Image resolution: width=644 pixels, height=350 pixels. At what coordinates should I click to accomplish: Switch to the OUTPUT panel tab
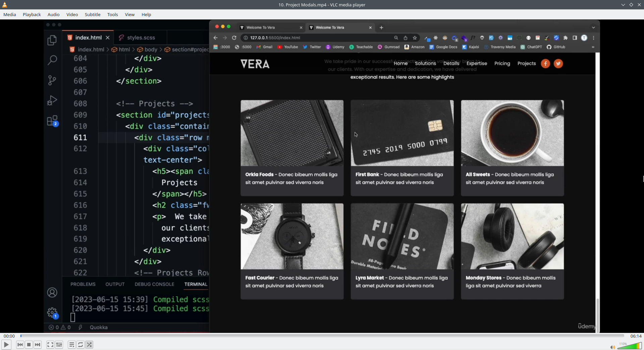[115, 284]
